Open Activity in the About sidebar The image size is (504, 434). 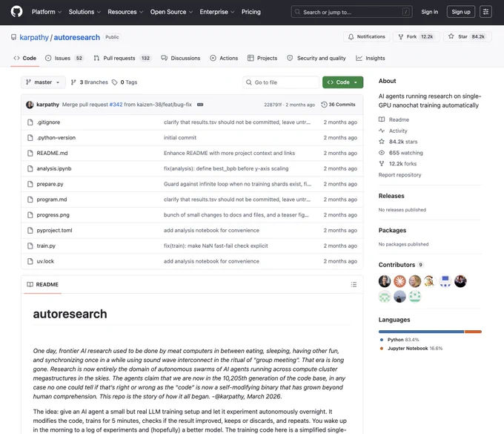(398, 131)
